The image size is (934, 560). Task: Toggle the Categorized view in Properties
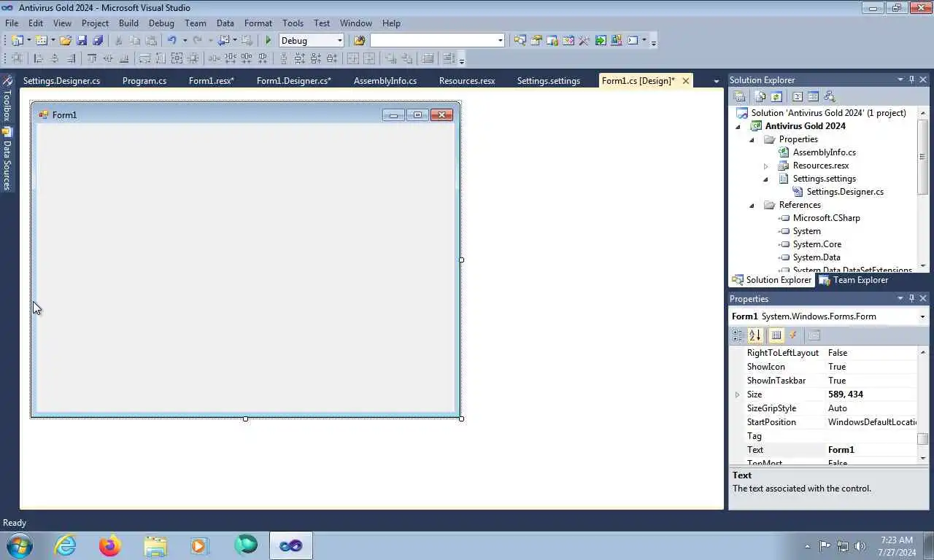click(x=738, y=335)
